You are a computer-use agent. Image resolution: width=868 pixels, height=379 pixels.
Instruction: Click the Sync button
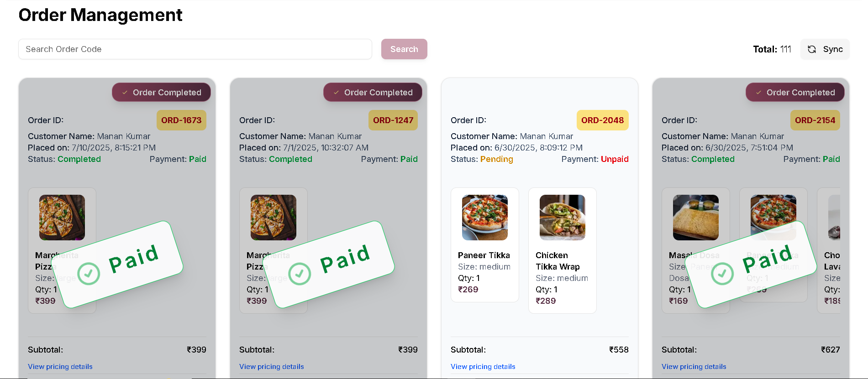pyautogui.click(x=825, y=49)
